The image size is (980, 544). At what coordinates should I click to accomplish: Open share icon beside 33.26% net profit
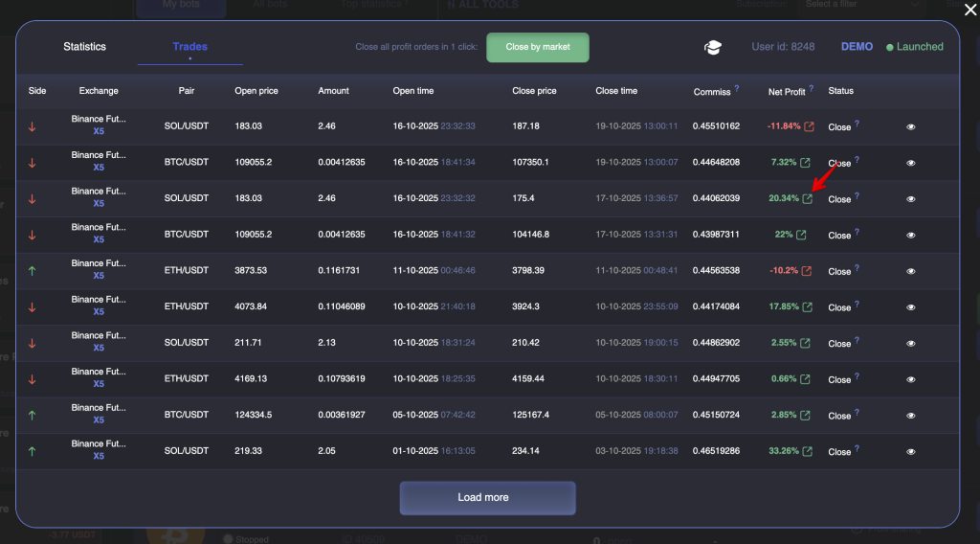coord(808,451)
